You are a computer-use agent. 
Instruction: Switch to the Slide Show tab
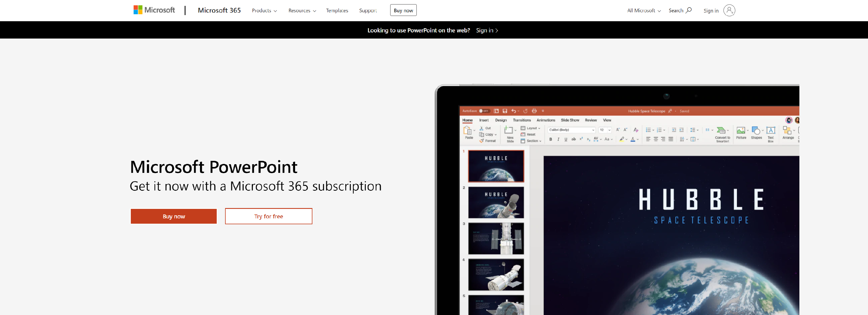tap(570, 120)
